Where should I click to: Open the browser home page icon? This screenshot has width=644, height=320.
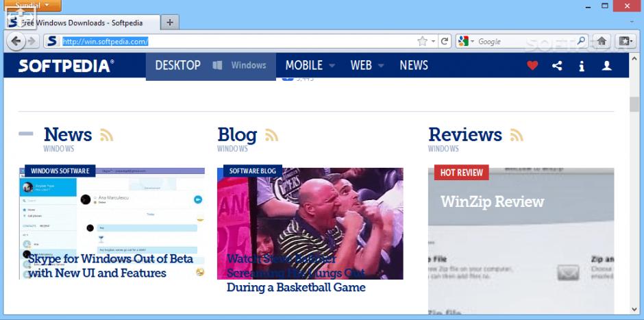click(602, 41)
